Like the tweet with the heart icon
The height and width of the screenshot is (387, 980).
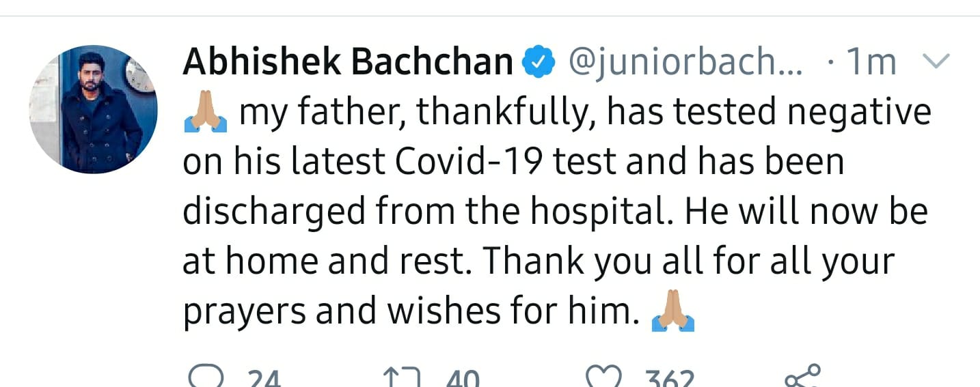click(605, 377)
